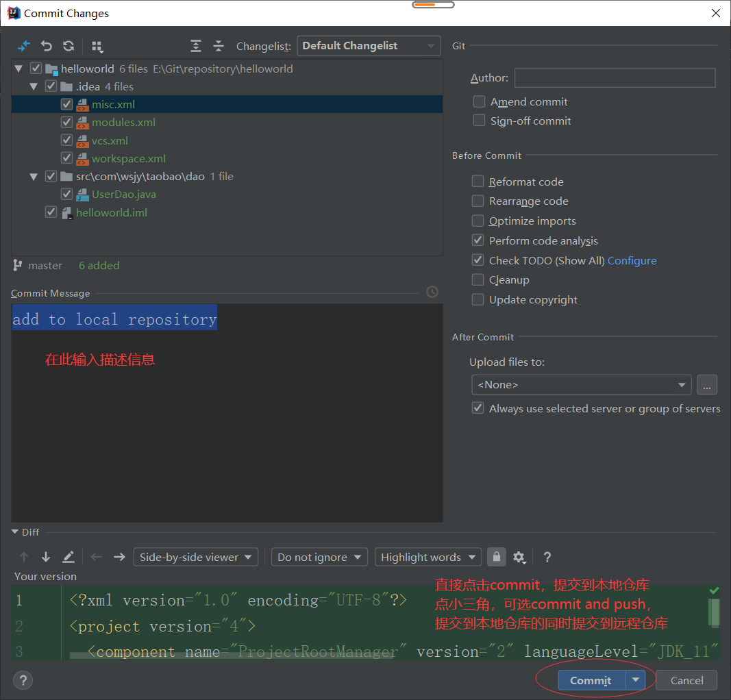Click the compare next file arrow

119,556
